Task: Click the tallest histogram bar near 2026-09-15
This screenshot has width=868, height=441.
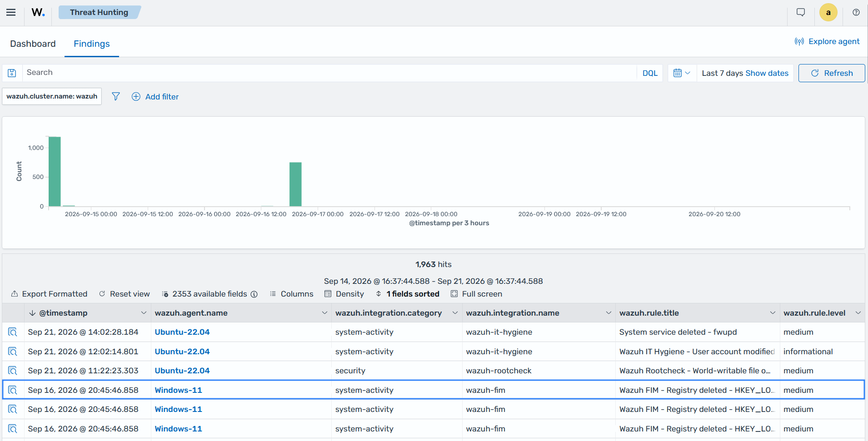Action: tap(55, 171)
